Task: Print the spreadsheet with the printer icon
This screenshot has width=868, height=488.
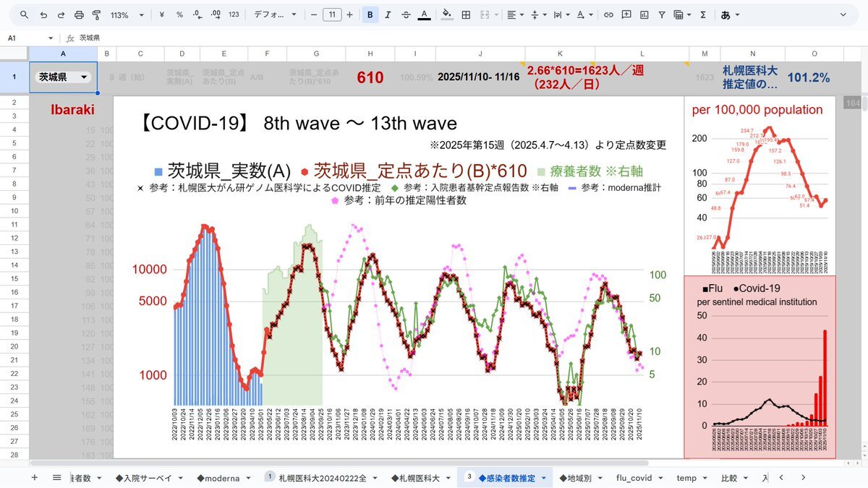Action: 79,14
